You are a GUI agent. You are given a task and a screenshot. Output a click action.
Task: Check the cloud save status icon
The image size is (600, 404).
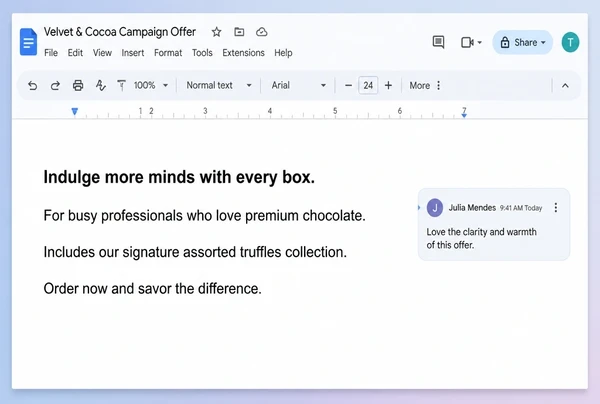click(262, 32)
